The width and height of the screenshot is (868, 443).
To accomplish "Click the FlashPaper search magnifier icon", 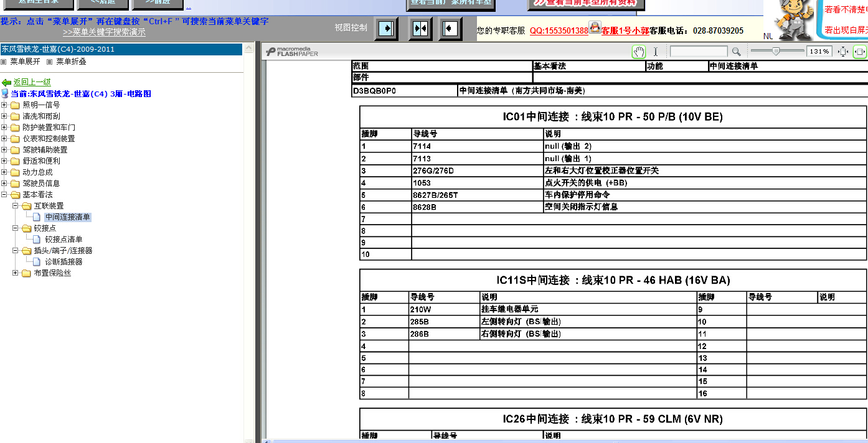I will (736, 52).
